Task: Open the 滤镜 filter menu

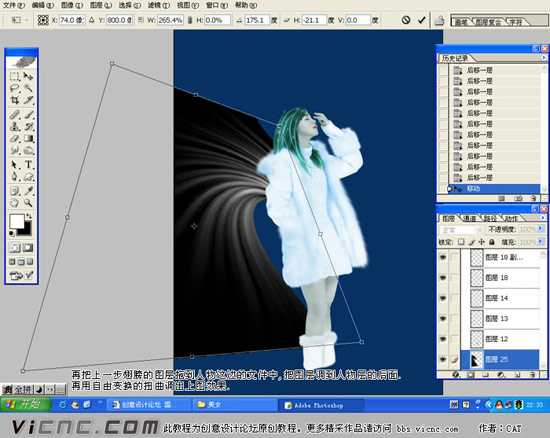Action: (x=159, y=5)
